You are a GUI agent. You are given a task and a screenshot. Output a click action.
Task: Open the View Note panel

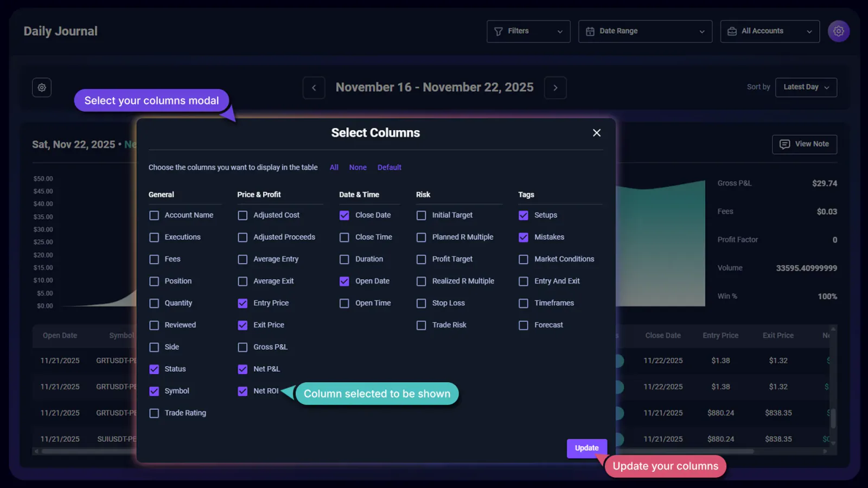click(805, 144)
